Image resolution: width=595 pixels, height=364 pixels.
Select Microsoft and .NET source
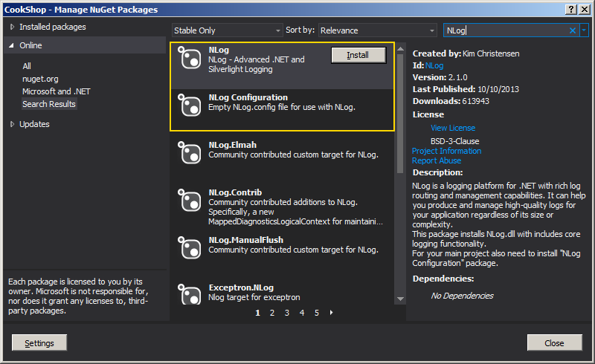54,91
